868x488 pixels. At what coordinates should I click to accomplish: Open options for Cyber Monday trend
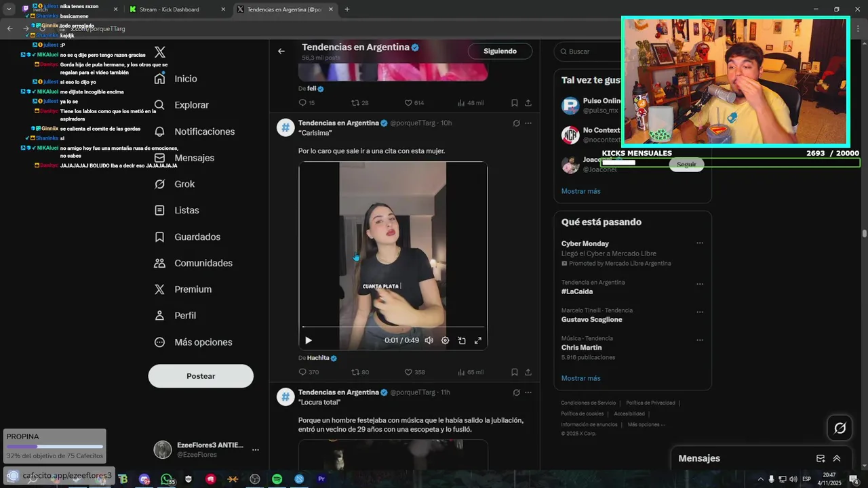(700, 243)
